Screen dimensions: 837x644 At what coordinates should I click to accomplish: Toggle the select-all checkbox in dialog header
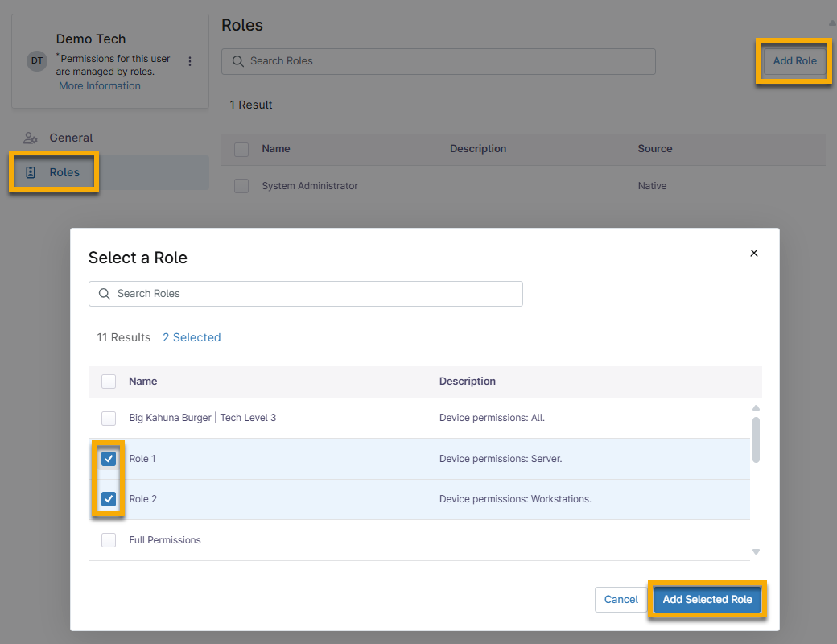(x=109, y=382)
